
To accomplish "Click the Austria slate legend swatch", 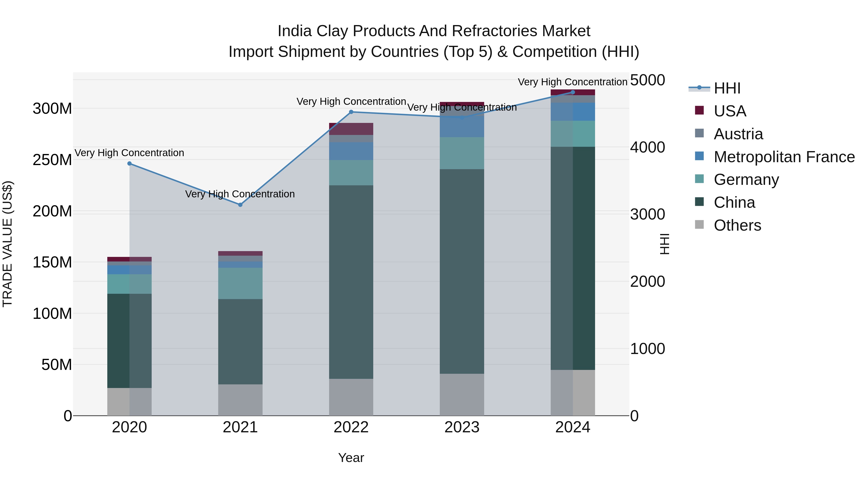I will pos(699,133).
